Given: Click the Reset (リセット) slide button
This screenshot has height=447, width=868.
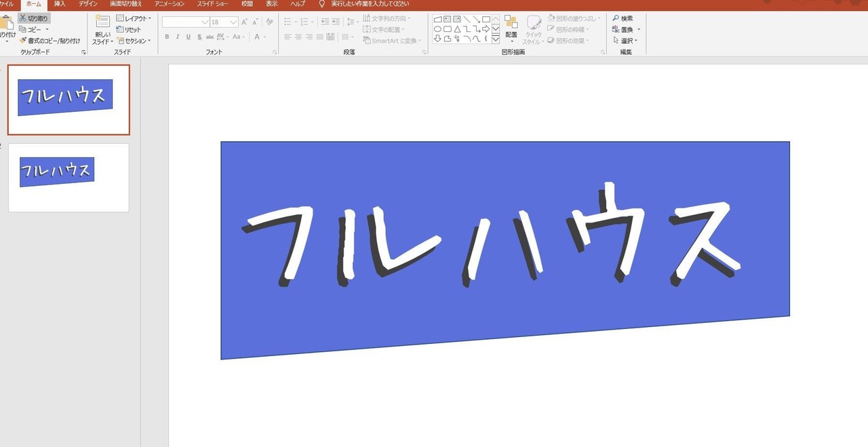Looking at the screenshot, I should pos(129,30).
